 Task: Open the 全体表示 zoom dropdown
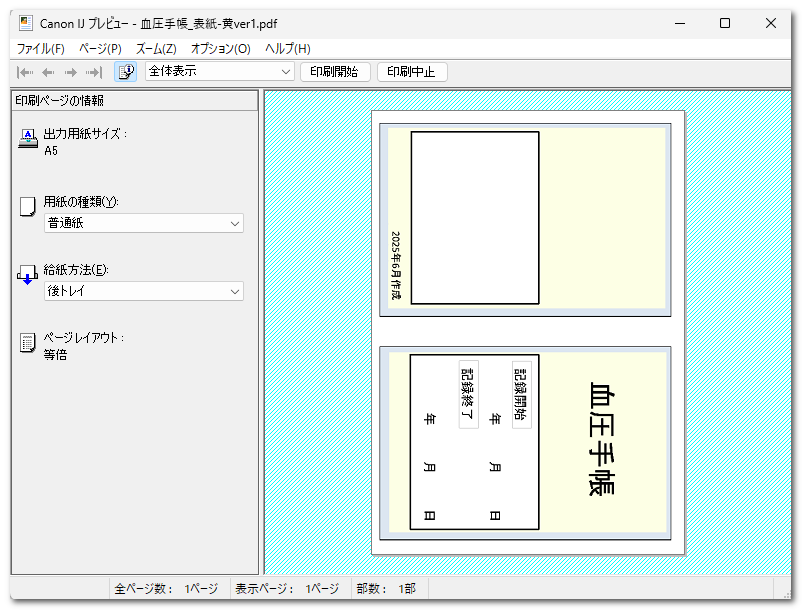click(219, 72)
